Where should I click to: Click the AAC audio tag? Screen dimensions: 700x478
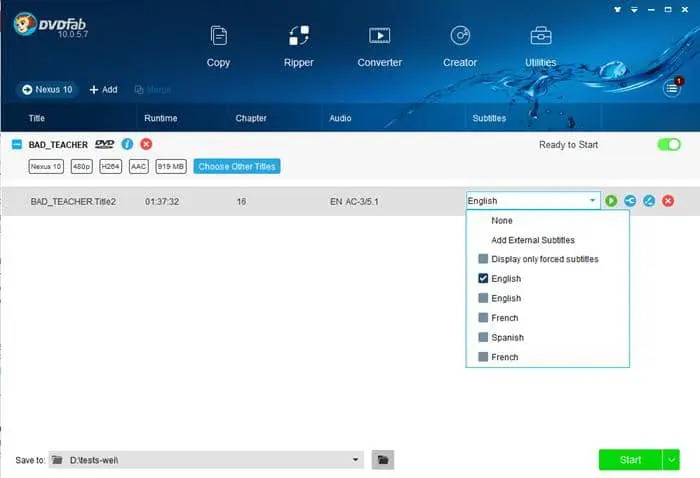[x=138, y=166]
